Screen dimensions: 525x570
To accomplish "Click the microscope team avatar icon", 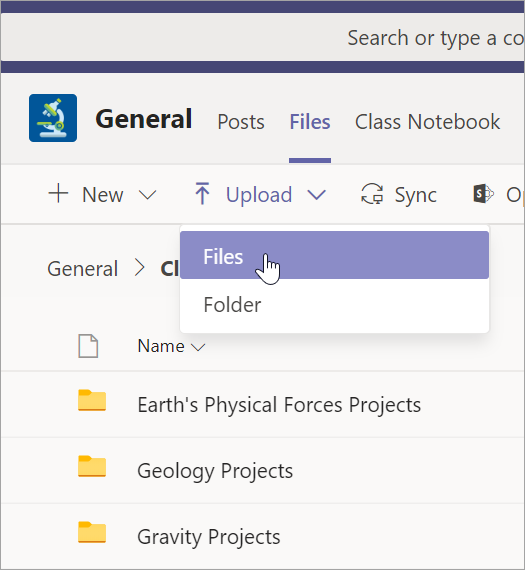I will tap(53, 118).
